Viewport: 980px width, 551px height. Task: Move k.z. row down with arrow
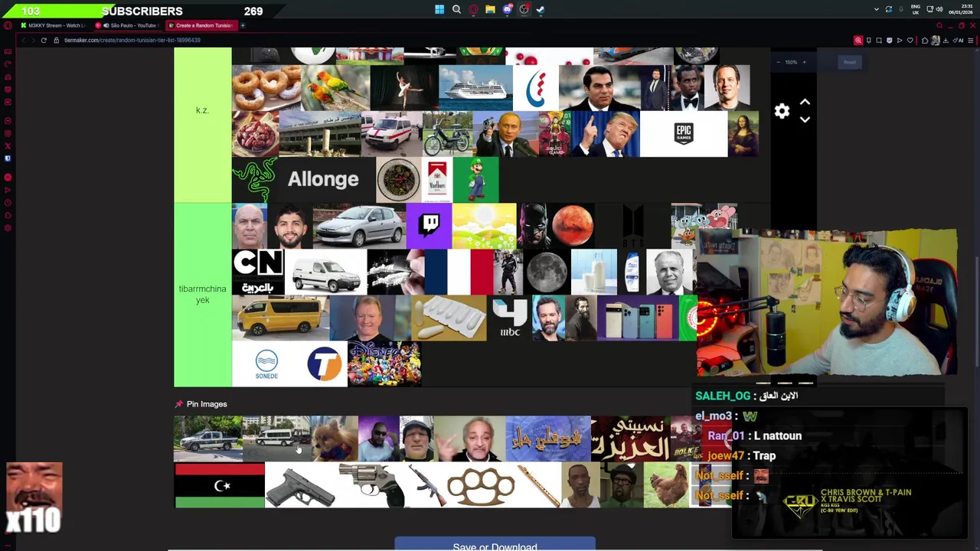tap(805, 119)
